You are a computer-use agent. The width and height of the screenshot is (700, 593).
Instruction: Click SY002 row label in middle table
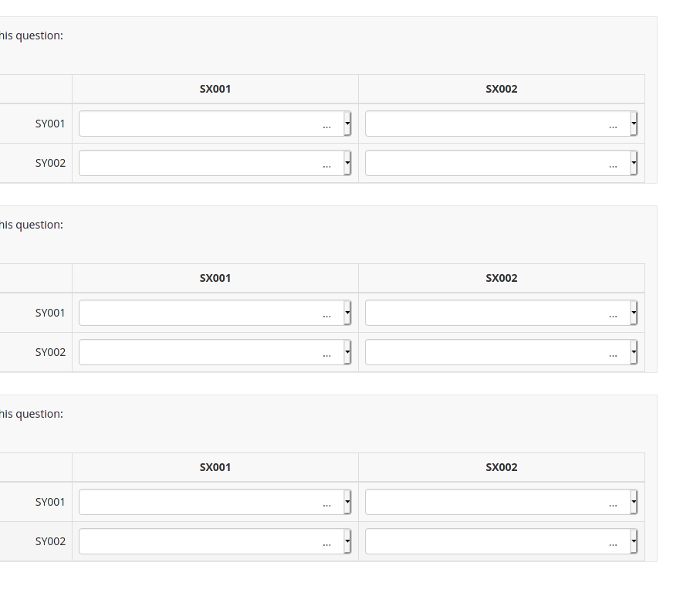[x=50, y=352]
